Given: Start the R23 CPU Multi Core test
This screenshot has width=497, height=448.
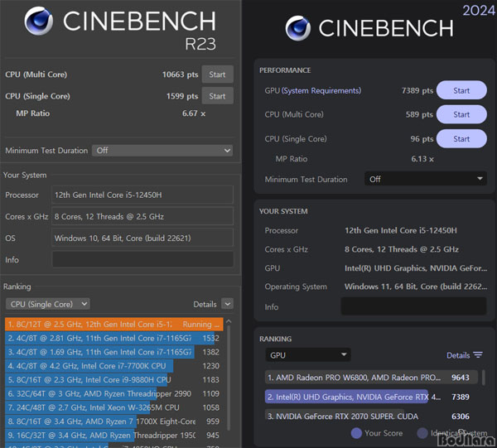Looking at the screenshot, I should click(217, 75).
